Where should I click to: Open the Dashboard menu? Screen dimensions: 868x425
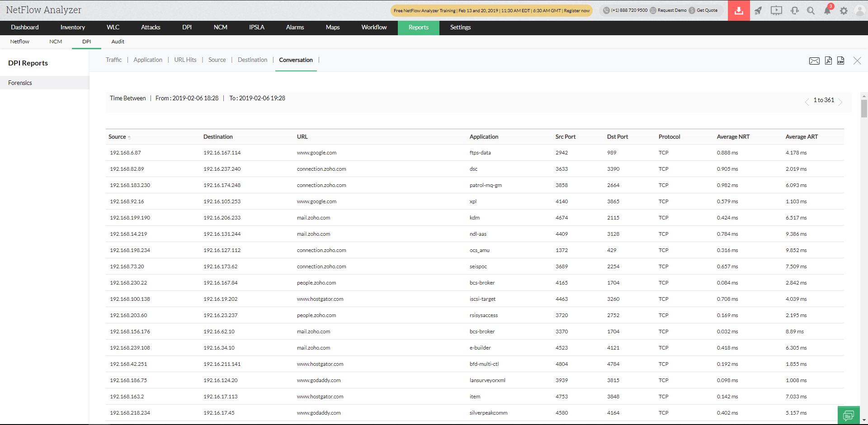[x=25, y=28]
